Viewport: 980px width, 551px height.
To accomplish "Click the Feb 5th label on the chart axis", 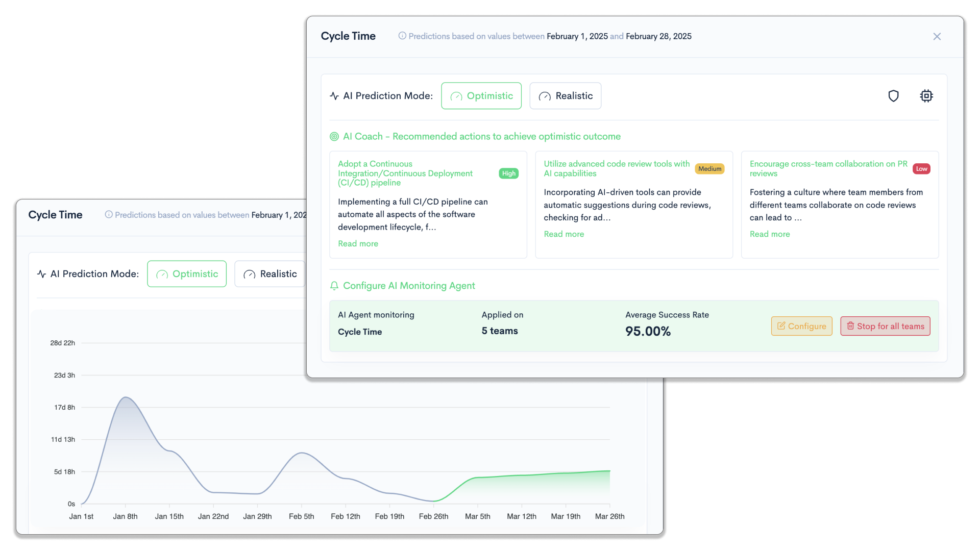I will tap(301, 516).
